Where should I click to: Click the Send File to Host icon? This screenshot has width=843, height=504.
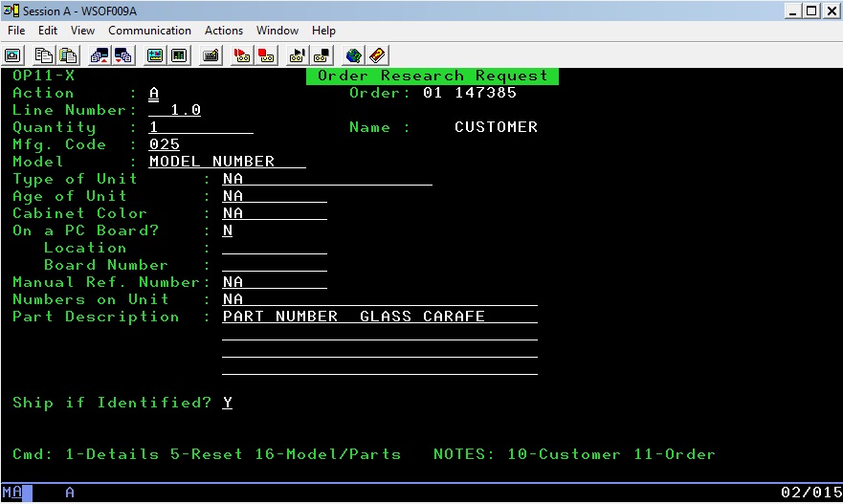coord(100,55)
